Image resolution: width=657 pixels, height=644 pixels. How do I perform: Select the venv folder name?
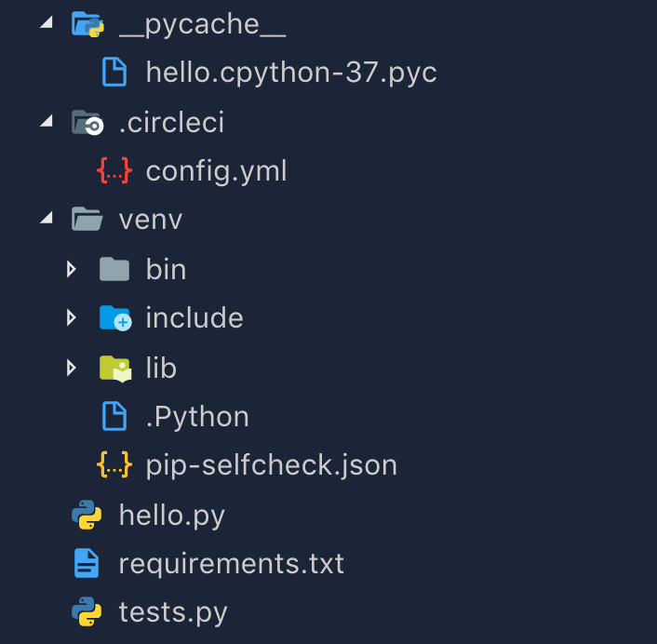151,221
